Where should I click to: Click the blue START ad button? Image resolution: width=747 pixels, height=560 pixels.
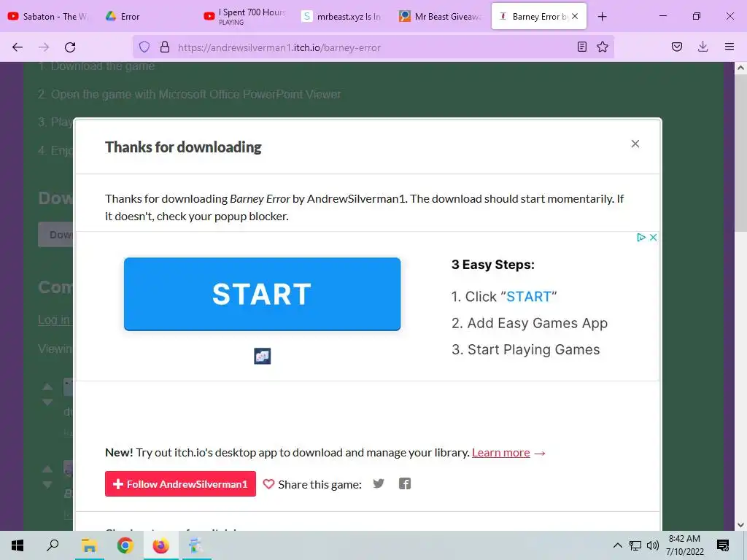(x=262, y=294)
